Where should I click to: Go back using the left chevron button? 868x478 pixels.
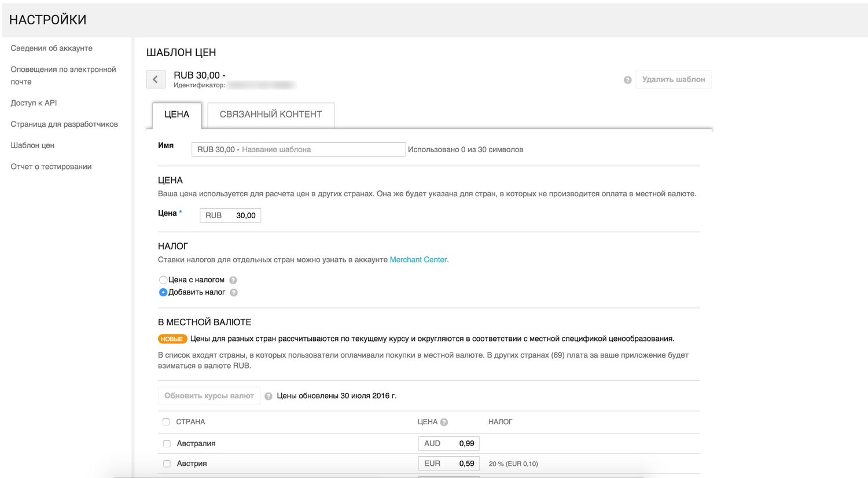click(156, 79)
